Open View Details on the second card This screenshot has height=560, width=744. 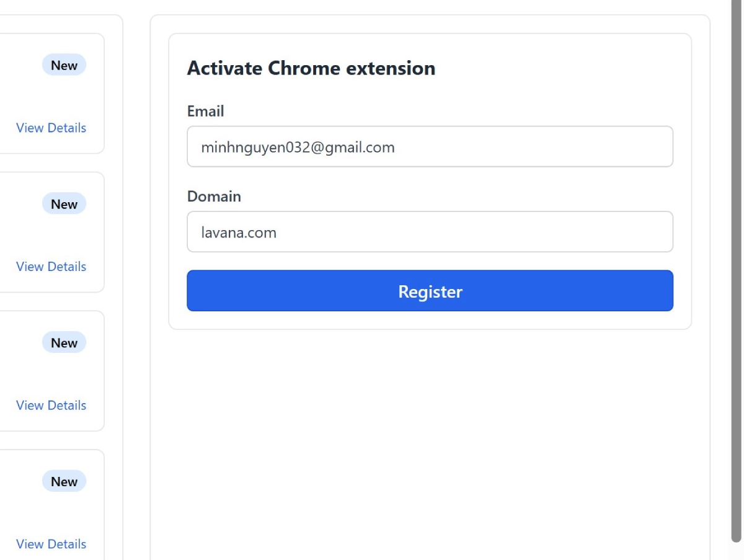pyautogui.click(x=51, y=267)
